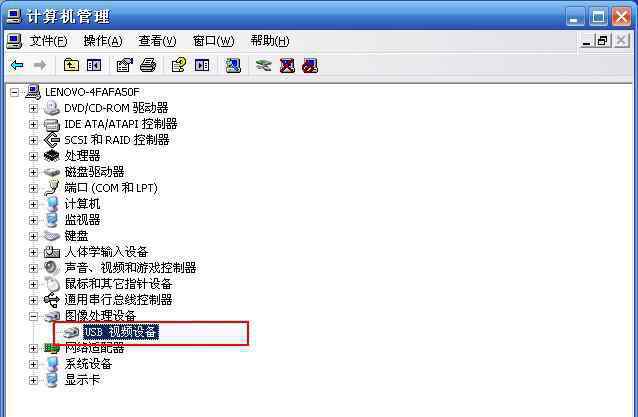Click the Uninstall device toolbar icon
This screenshot has width=638, height=417.
pos(287,65)
